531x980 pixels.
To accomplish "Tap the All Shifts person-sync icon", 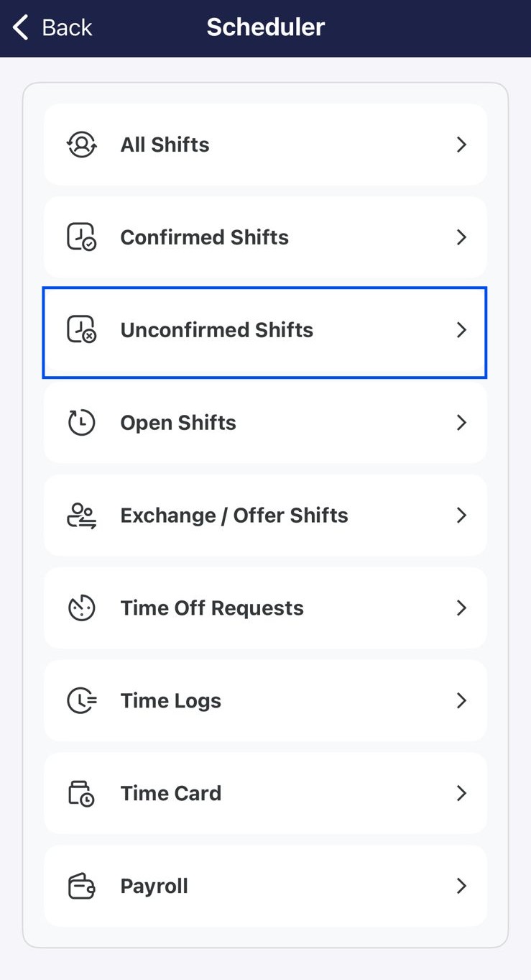I will pyautogui.click(x=82, y=145).
